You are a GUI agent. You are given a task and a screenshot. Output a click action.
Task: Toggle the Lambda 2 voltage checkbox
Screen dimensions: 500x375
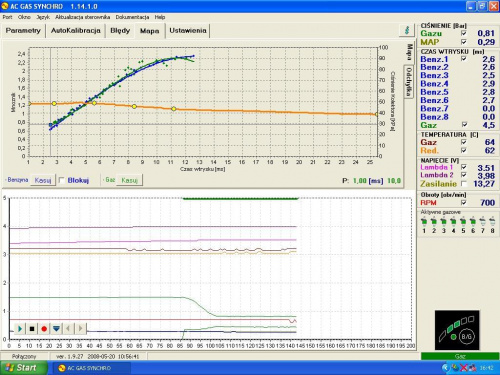pyautogui.click(x=464, y=175)
